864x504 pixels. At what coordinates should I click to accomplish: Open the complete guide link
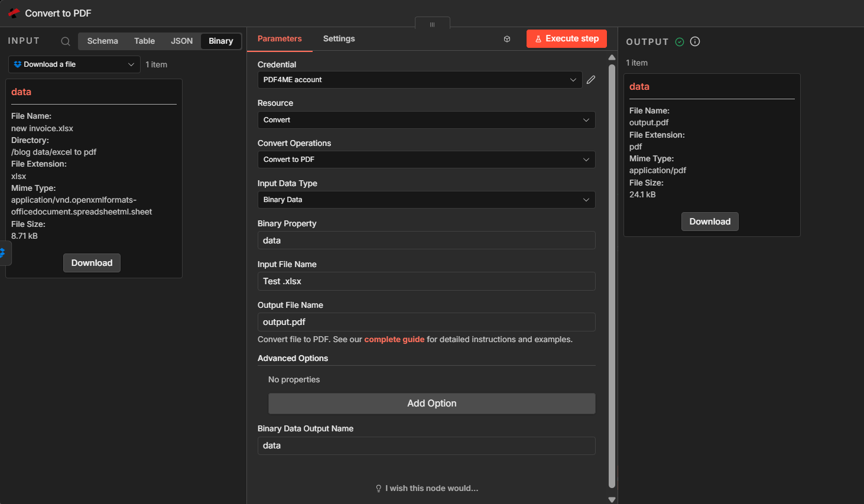click(394, 339)
